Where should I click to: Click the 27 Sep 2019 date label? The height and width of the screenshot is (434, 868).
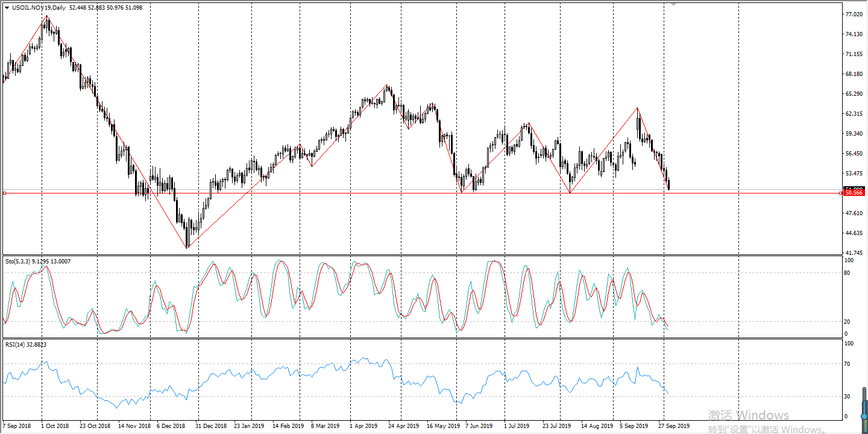coord(675,426)
